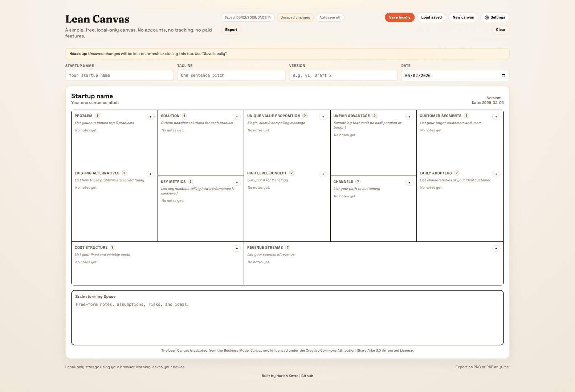Add a note to Existing Alternatives
This screenshot has width=575, height=392.
coord(151,174)
